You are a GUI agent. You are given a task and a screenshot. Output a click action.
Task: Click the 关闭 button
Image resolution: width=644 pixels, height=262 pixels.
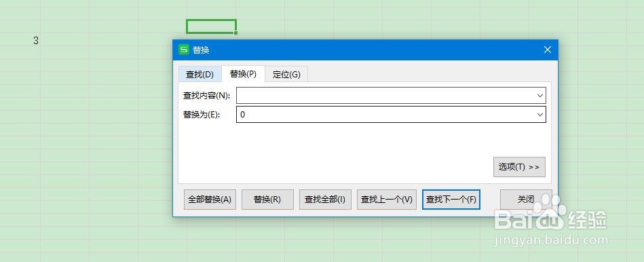point(526,200)
